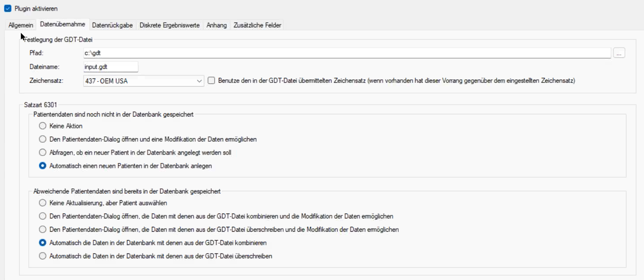Open the Zusätzliche Felder tab
This screenshot has height=280, width=644.
tap(257, 25)
